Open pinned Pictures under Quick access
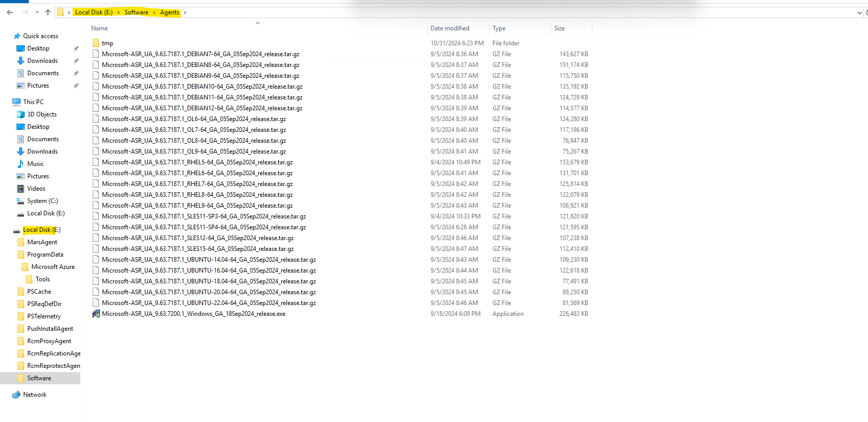Screen dimensions: 868x422 point(38,86)
